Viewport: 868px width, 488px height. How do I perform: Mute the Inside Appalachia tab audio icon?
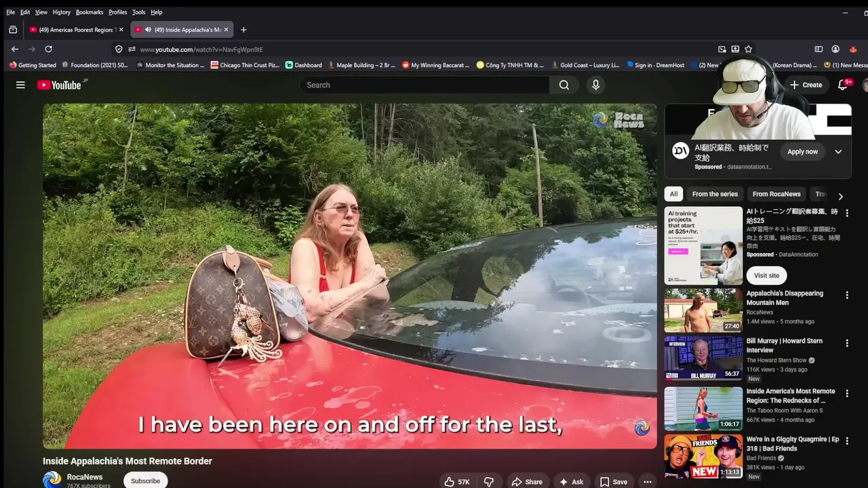click(x=148, y=30)
